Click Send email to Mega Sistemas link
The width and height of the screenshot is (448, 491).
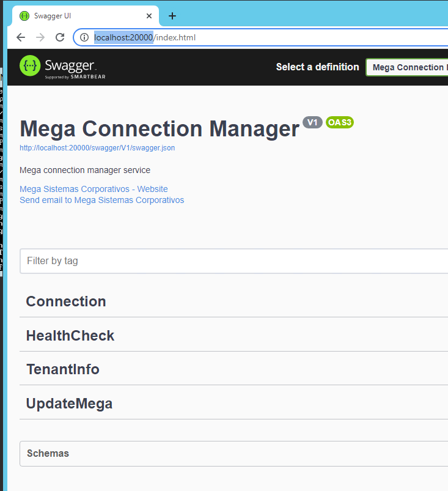101,200
